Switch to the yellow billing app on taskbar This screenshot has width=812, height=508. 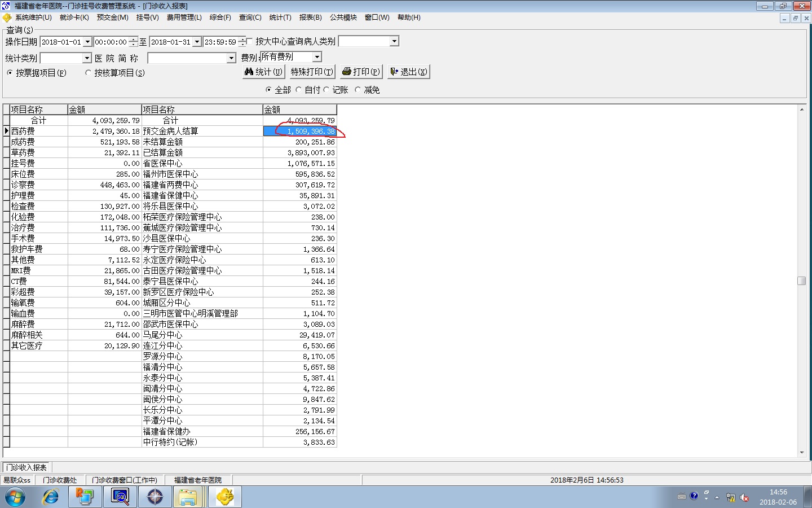[225, 497]
